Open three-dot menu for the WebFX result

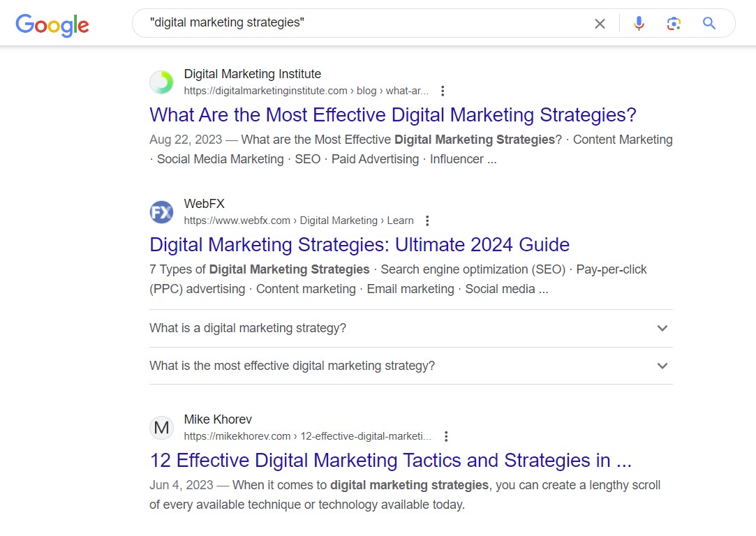click(427, 220)
